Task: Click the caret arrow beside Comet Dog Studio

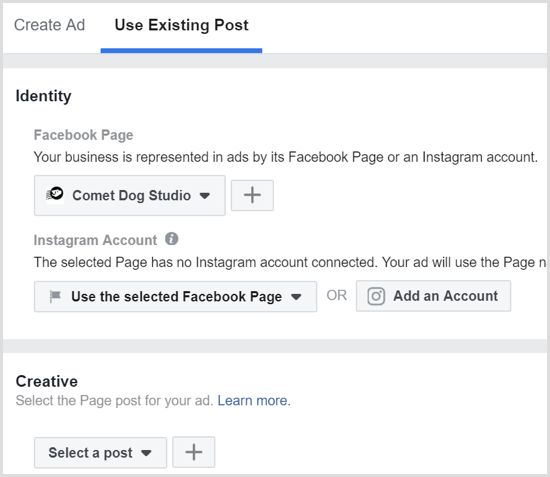Action: [204, 196]
